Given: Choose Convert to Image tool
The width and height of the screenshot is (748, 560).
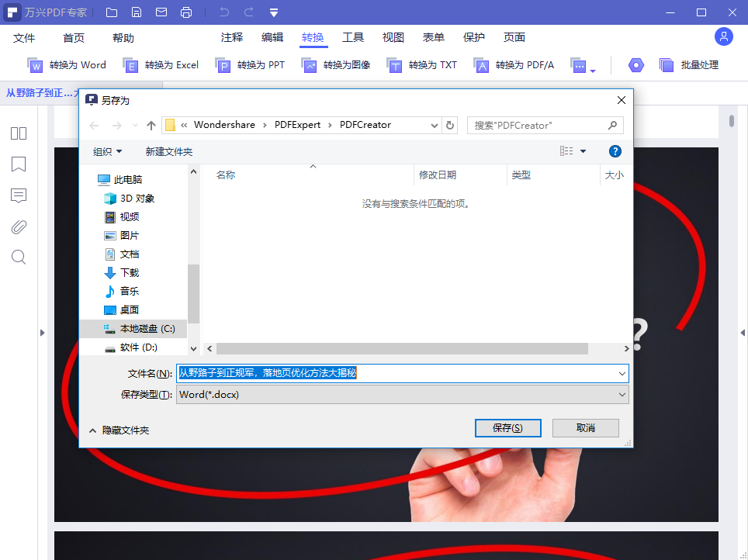Looking at the screenshot, I should [x=335, y=65].
